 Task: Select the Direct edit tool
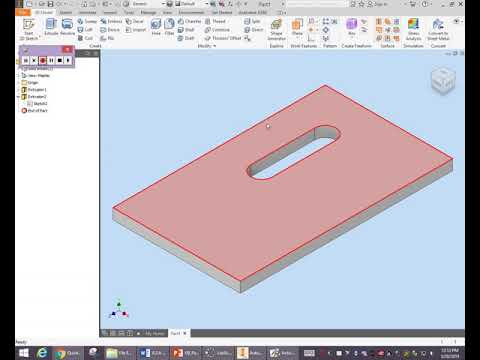[x=254, y=30]
